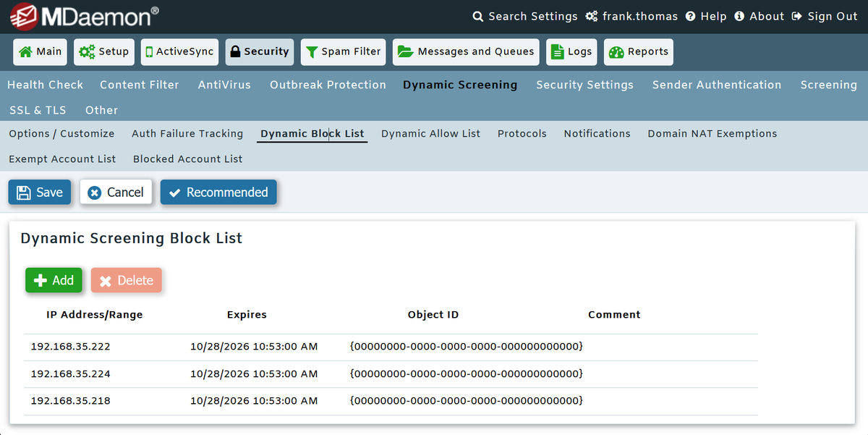The height and width of the screenshot is (435, 868).
Task: Open Auth Failure Tracking tab
Action: pyautogui.click(x=187, y=134)
